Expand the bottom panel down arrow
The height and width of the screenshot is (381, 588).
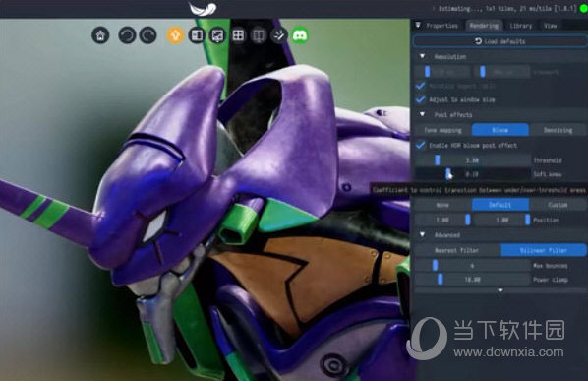click(500, 290)
